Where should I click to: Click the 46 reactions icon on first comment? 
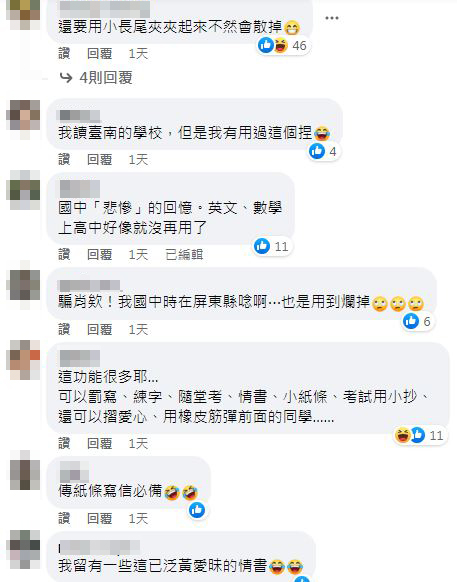(283, 46)
